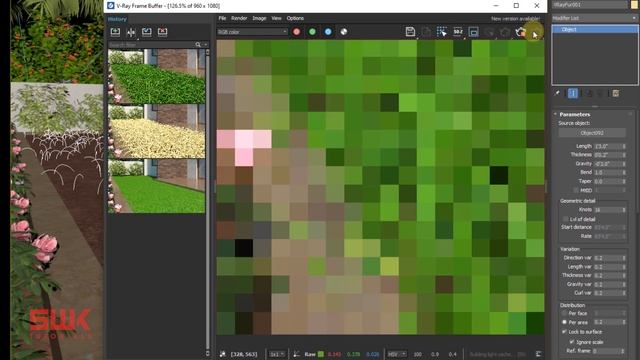Screen dimensions: 640x360
Task: Enable the MtlID checkbox
Action: click(x=576, y=190)
